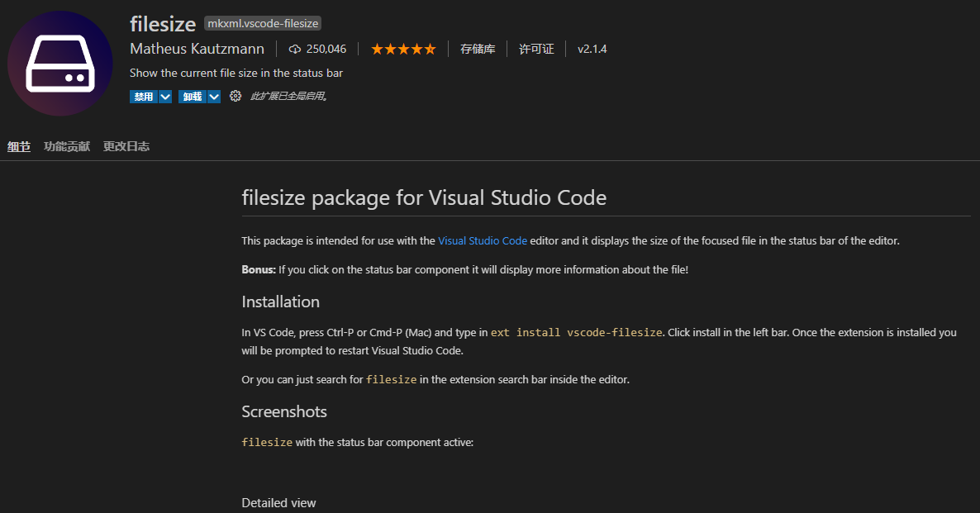The height and width of the screenshot is (513, 980).
Task: Expand the 禁用 dropdown arrow
Action: [165, 96]
